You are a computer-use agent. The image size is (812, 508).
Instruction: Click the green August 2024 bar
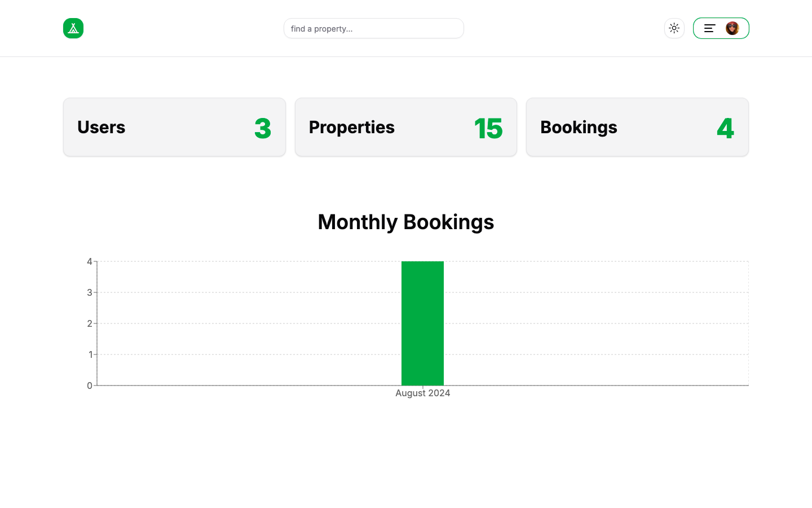tap(423, 323)
